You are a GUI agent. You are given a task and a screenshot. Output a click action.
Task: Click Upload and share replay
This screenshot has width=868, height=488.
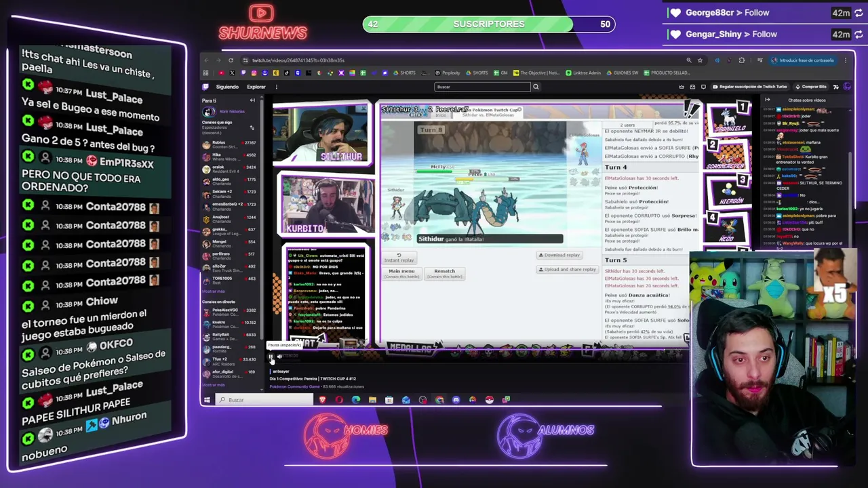tap(568, 269)
